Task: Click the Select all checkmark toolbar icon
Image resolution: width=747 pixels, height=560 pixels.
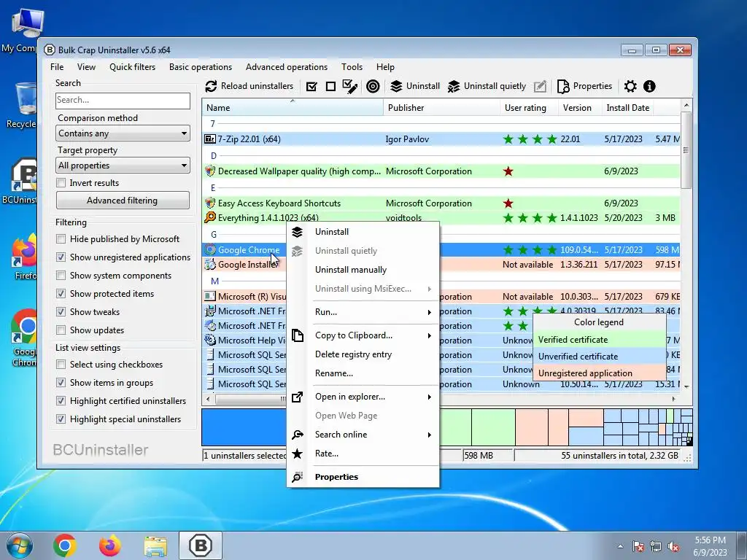Action: tap(311, 86)
